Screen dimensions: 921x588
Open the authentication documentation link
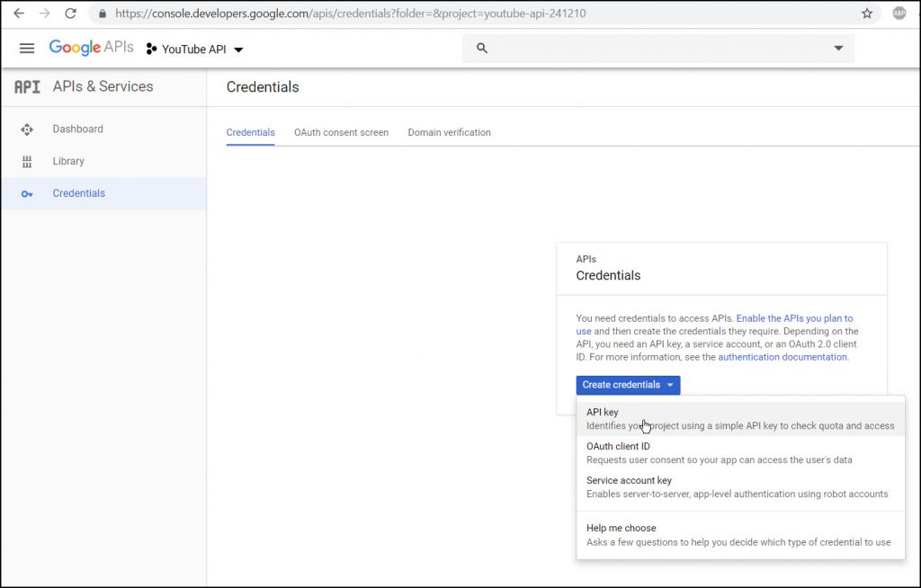pyautogui.click(x=781, y=356)
